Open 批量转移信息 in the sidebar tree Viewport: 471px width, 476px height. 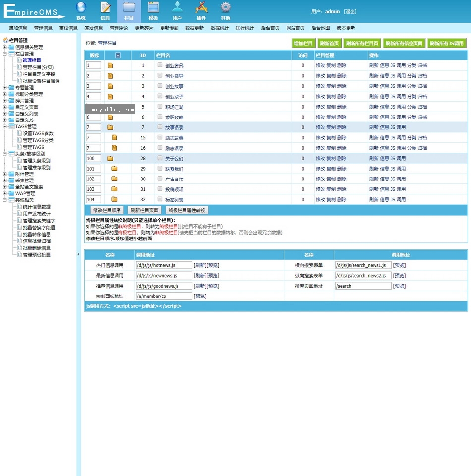pos(36,234)
